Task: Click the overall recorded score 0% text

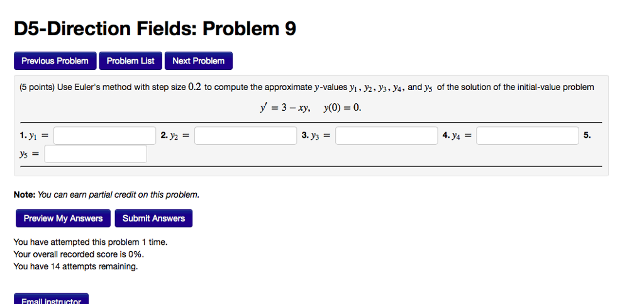Action: tap(79, 254)
